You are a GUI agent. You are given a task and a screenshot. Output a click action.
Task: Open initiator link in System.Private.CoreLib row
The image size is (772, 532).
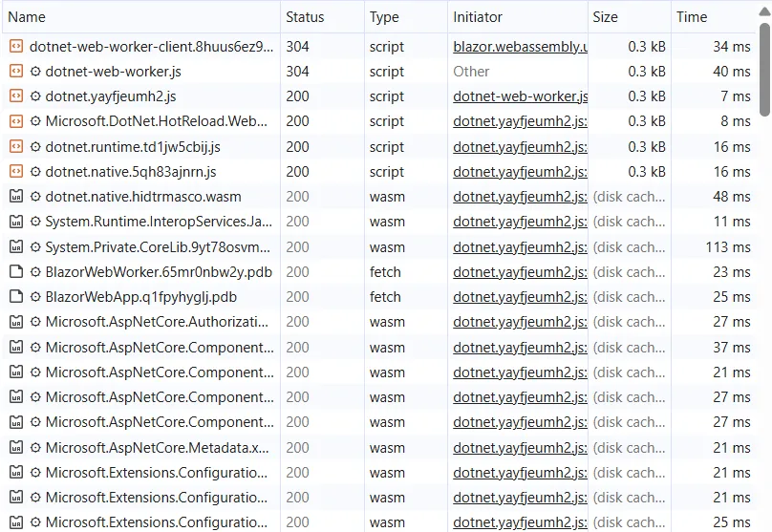tap(520, 247)
